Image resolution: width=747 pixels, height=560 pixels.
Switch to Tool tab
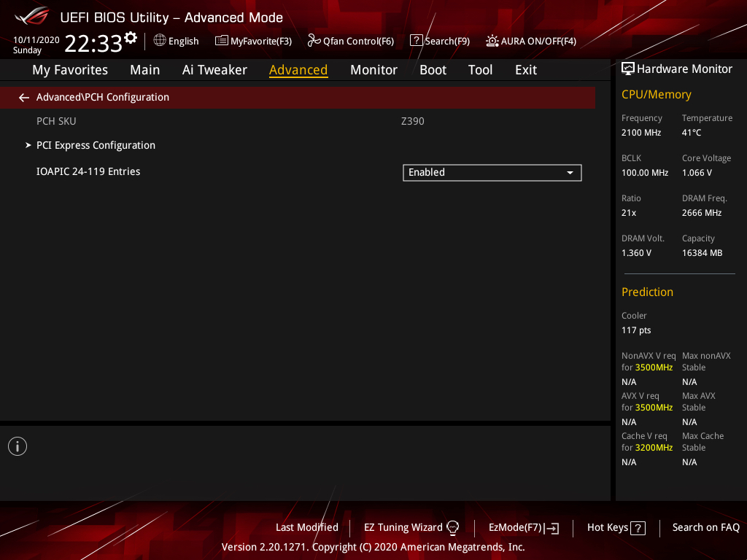(x=480, y=70)
